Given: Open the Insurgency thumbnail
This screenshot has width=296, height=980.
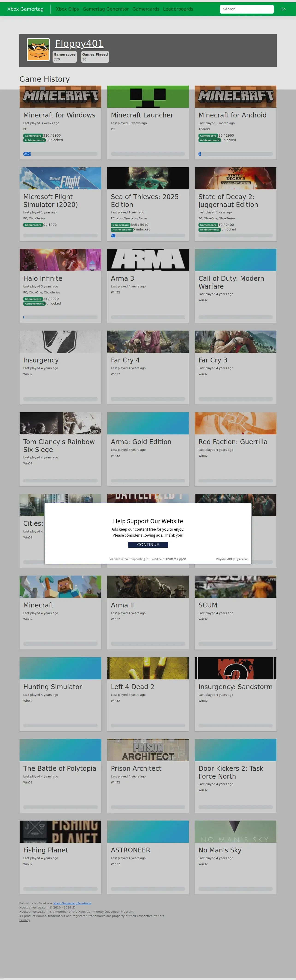Looking at the screenshot, I should 60,342.
